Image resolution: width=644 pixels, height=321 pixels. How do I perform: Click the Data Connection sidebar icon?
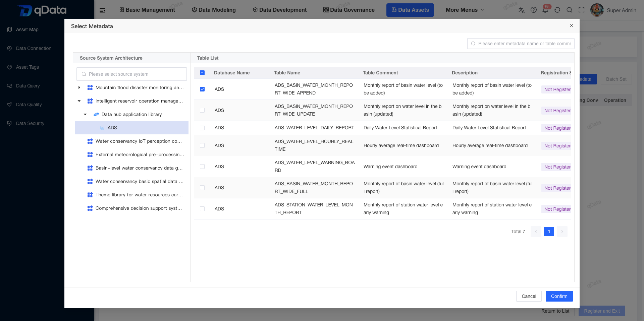(9, 48)
